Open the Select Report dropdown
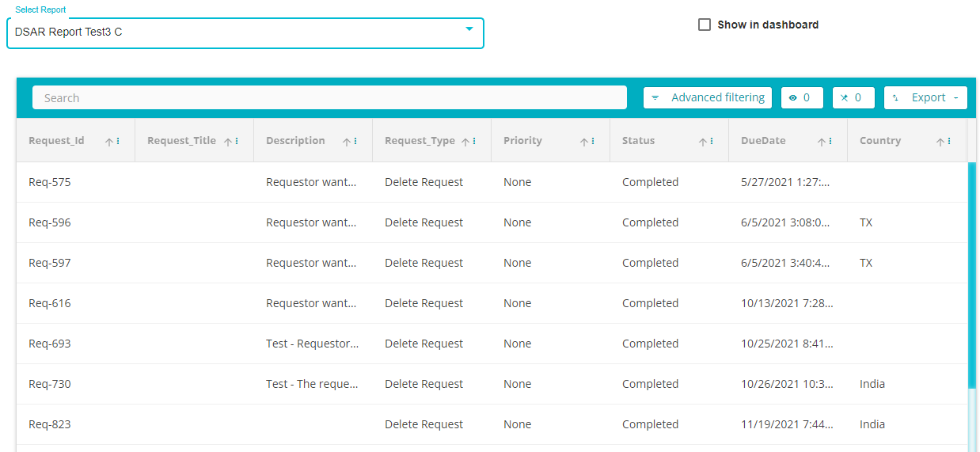This screenshot has height=452, width=980. [245, 32]
